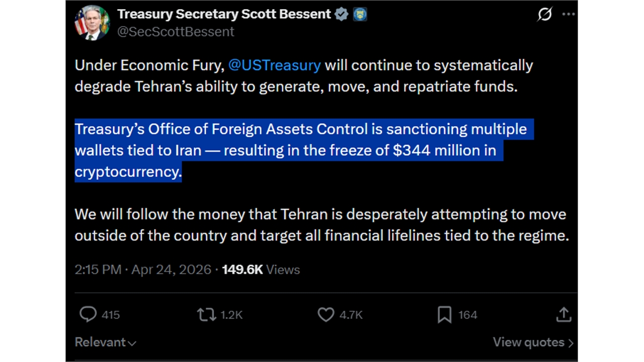Click the Treasury affiliation badge icon
Screen dimensions: 644x362
coord(360,14)
